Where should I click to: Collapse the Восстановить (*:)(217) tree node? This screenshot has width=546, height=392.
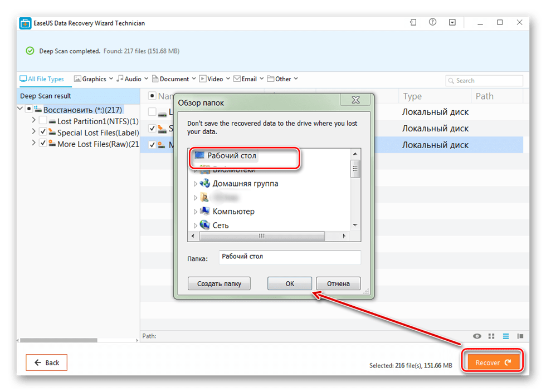click(20, 109)
